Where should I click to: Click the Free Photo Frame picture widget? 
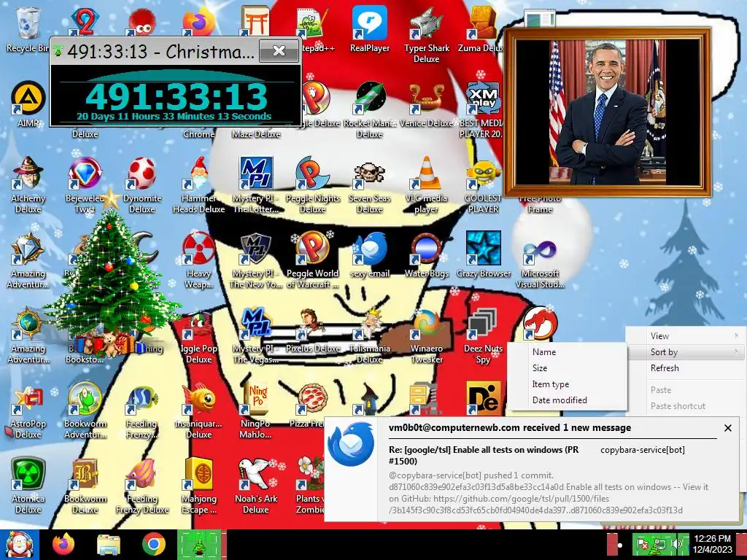(x=608, y=112)
